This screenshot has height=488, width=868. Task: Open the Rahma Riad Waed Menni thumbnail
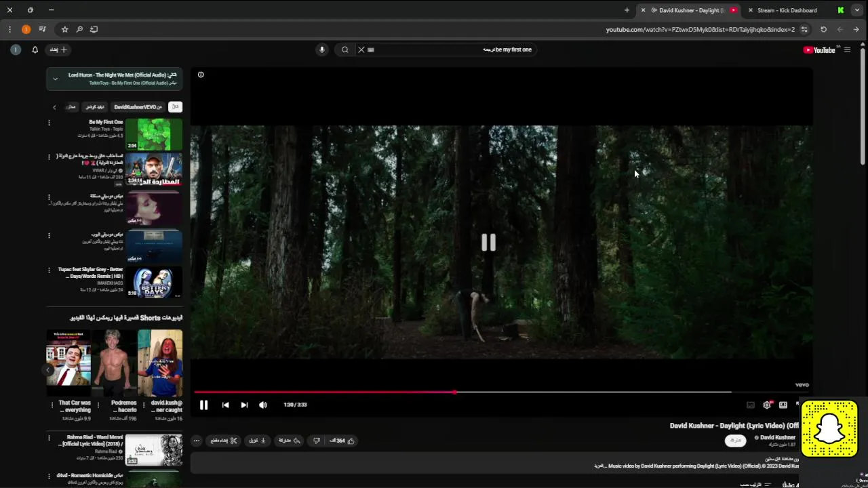point(154,450)
